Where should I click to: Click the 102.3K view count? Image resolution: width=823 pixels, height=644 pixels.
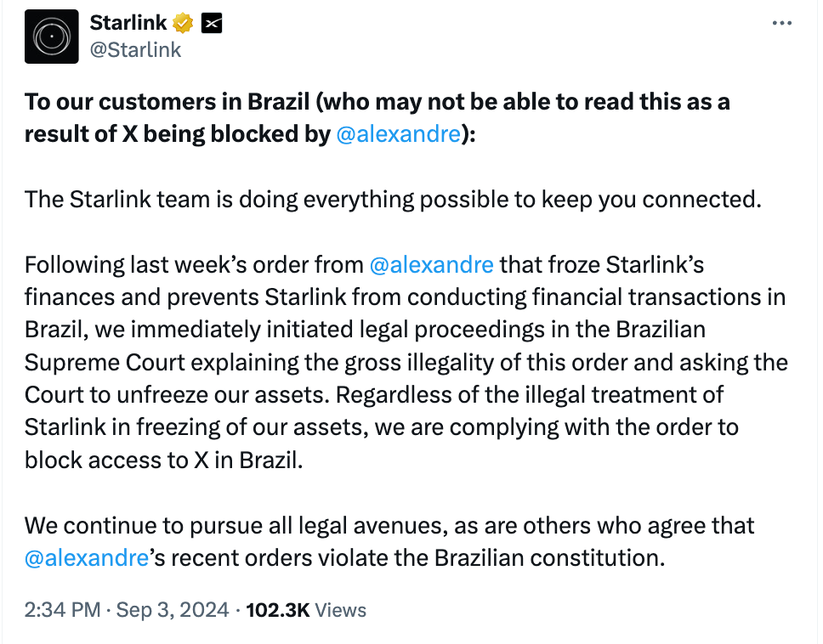(x=278, y=610)
